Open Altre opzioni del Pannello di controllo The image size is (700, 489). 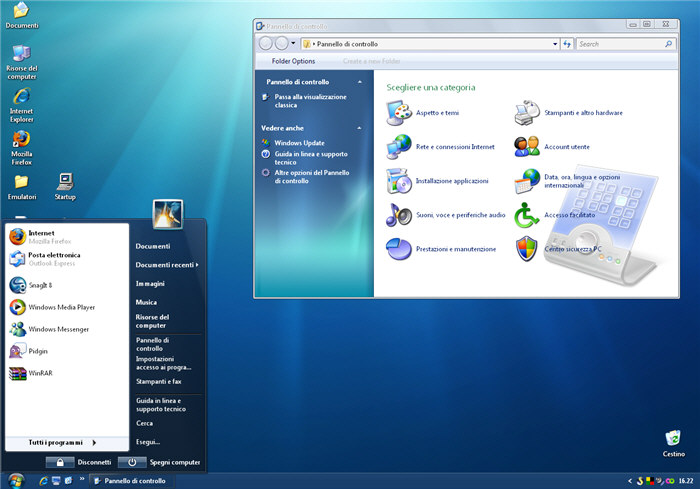[x=312, y=177]
